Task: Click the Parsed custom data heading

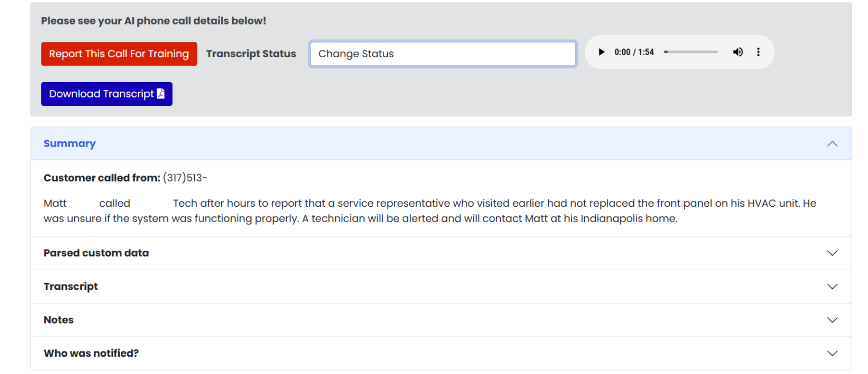Action: coord(96,253)
